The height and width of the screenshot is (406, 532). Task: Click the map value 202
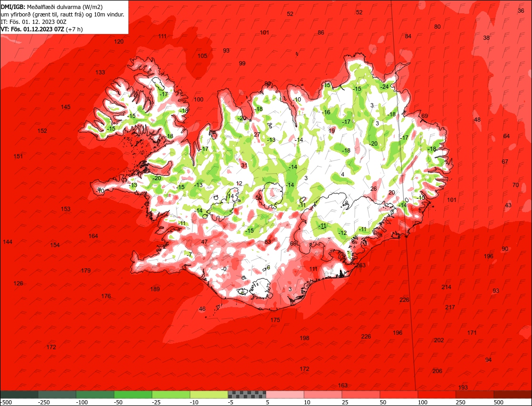(439, 340)
